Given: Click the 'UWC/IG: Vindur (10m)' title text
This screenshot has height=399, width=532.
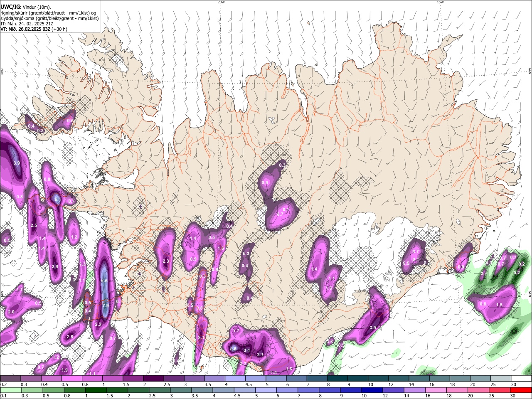Looking at the screenshot, I should tap(26, 7).
